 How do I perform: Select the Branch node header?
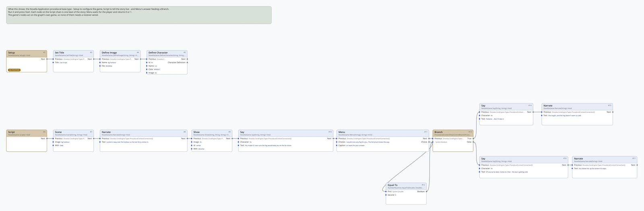pyautogui.click(x=453, y=133)
